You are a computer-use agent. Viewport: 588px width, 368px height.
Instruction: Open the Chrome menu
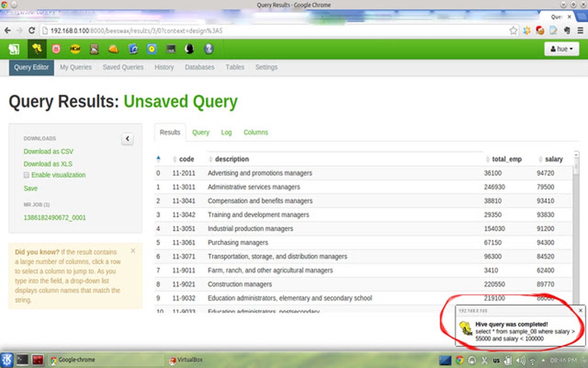coord(579,31)
